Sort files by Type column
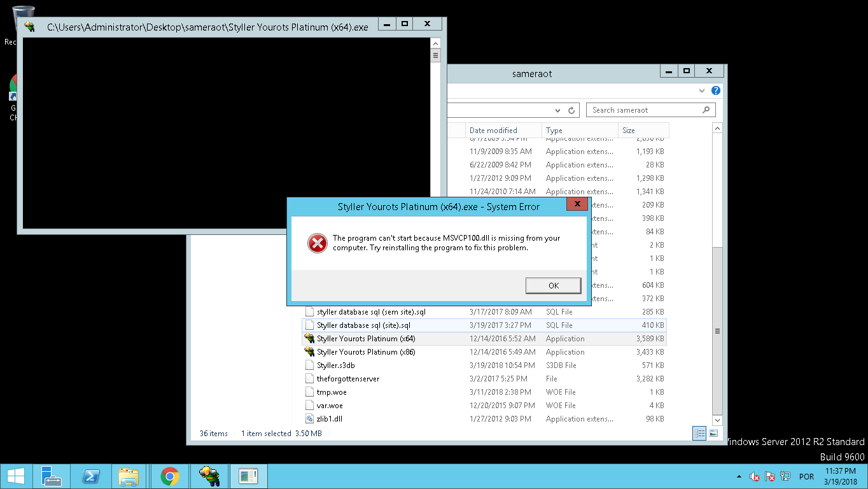 (580, 130)
